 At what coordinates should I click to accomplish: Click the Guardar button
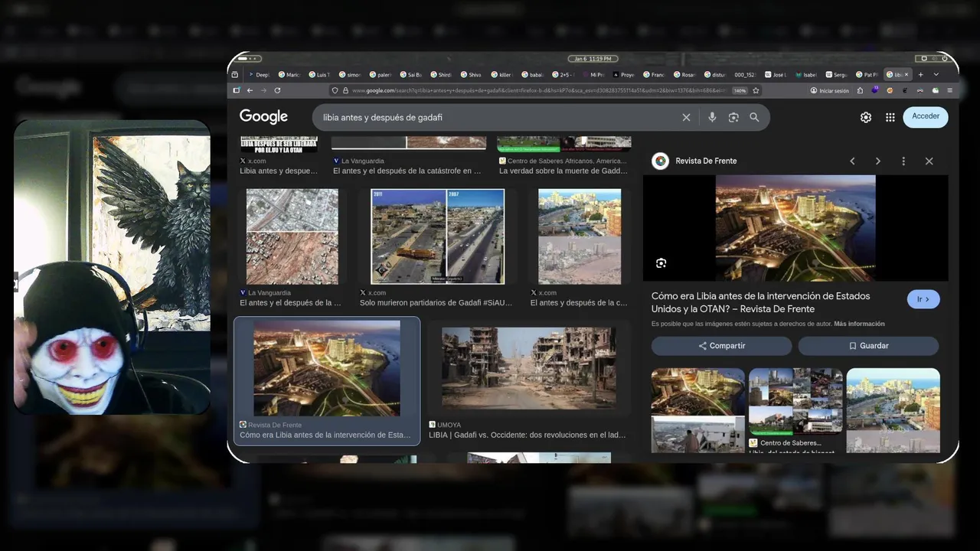pos(868,346)
